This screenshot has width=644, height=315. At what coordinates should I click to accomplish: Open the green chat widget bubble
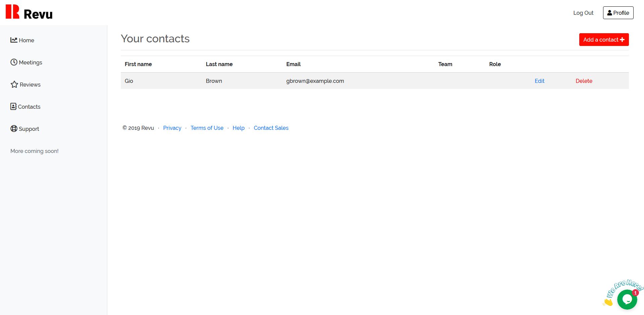pyautogui.click(x=627, y=300)
